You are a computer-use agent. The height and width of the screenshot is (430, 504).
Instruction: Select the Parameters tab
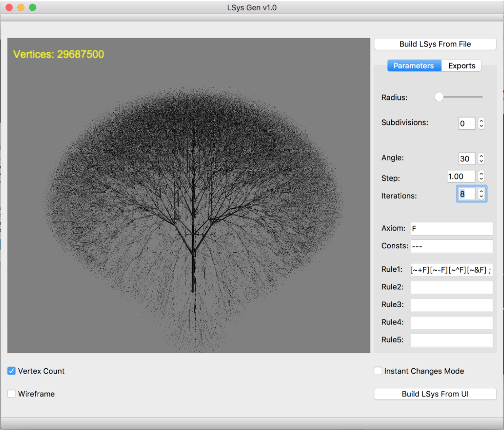click(x=413, y=66)
